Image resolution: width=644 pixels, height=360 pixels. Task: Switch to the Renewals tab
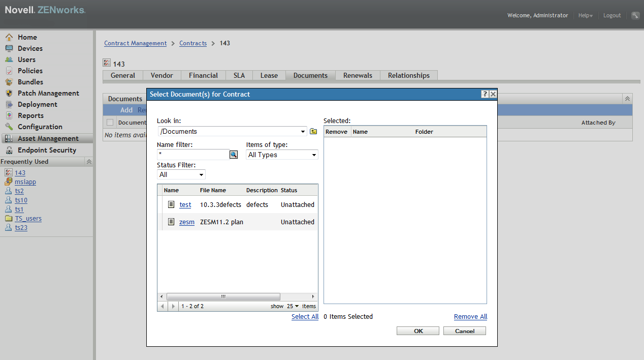click(358, 75)
